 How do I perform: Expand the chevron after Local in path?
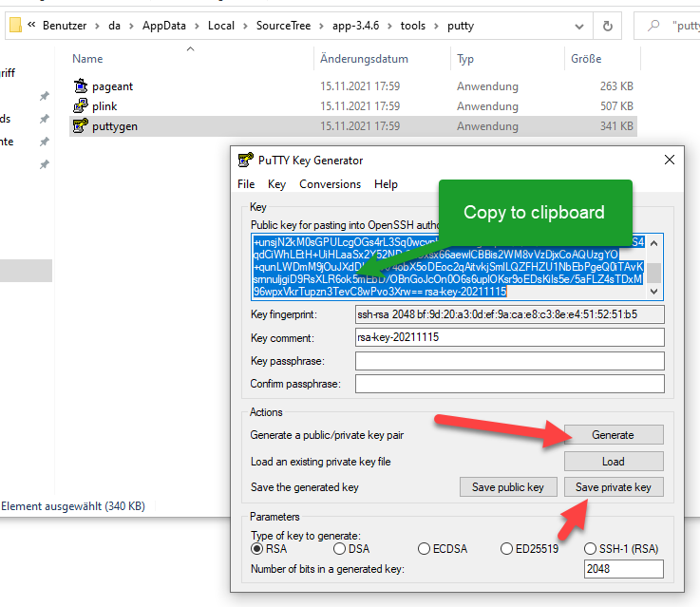coord(245,26)
